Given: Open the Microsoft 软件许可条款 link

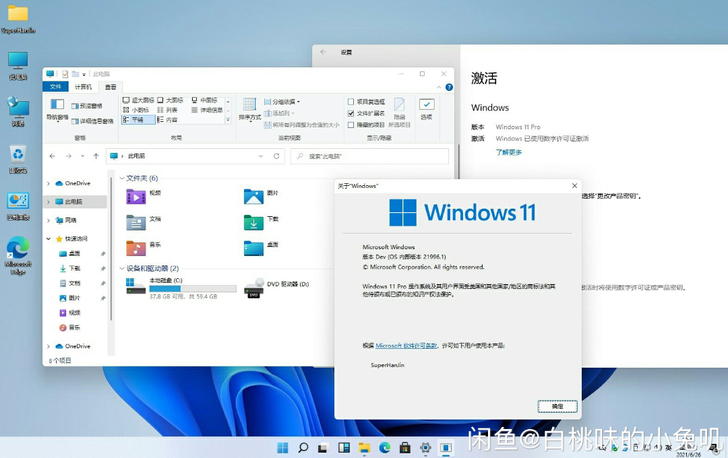Looking at the screenshot, I should 406,346.
